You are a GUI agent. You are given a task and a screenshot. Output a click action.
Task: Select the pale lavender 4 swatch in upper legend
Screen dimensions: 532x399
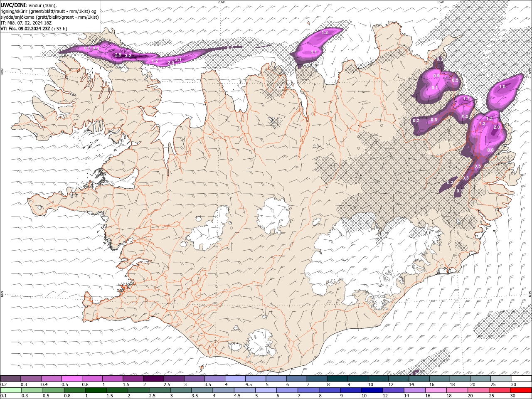[235, 379]
